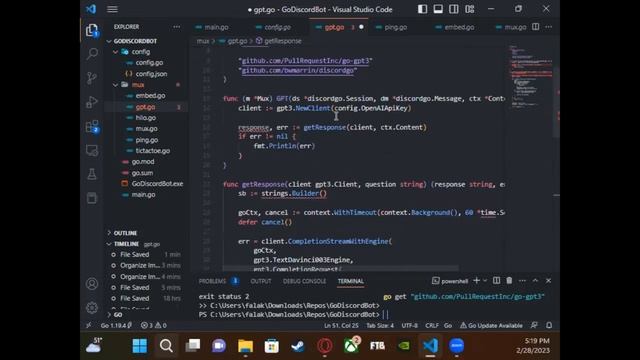Screen dimensions: 640x360
Task: Open the hamburger application menu
Action: tap(112, 9)
